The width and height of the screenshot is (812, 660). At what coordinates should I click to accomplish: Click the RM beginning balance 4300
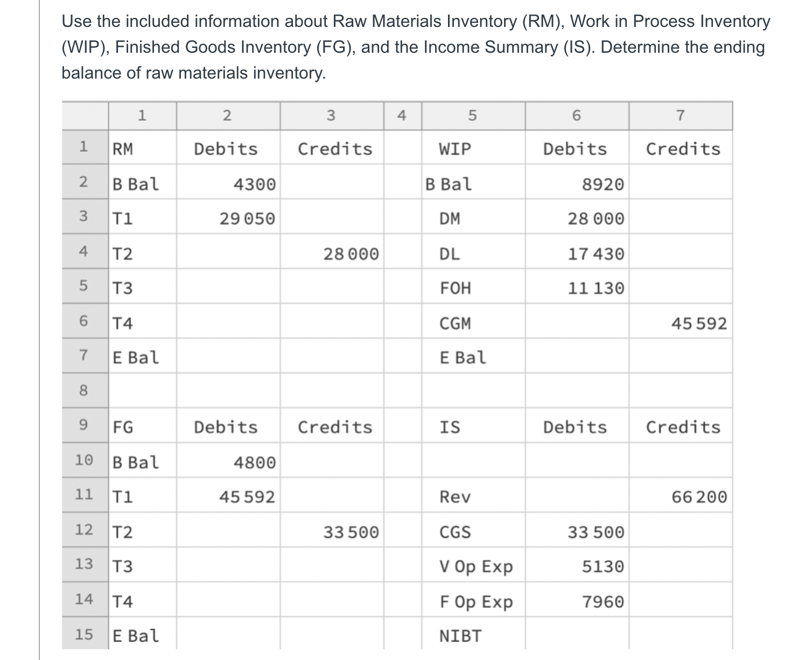(x=228, y=182)
